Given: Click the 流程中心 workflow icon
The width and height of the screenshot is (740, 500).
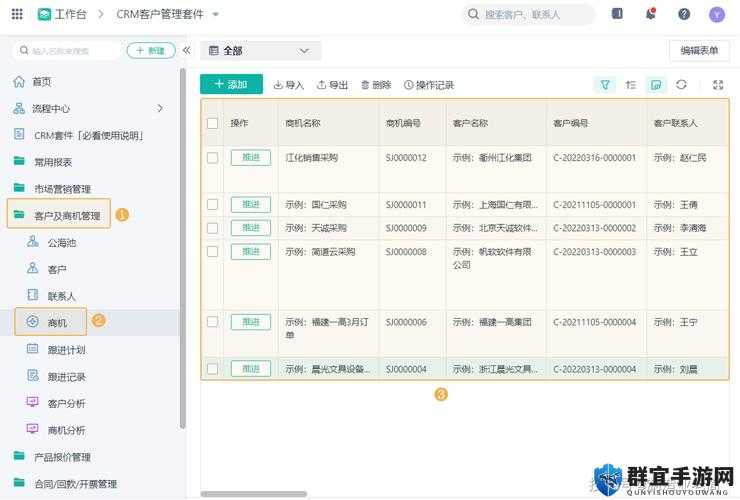Looking at the screenshot, I should (19, 108).
